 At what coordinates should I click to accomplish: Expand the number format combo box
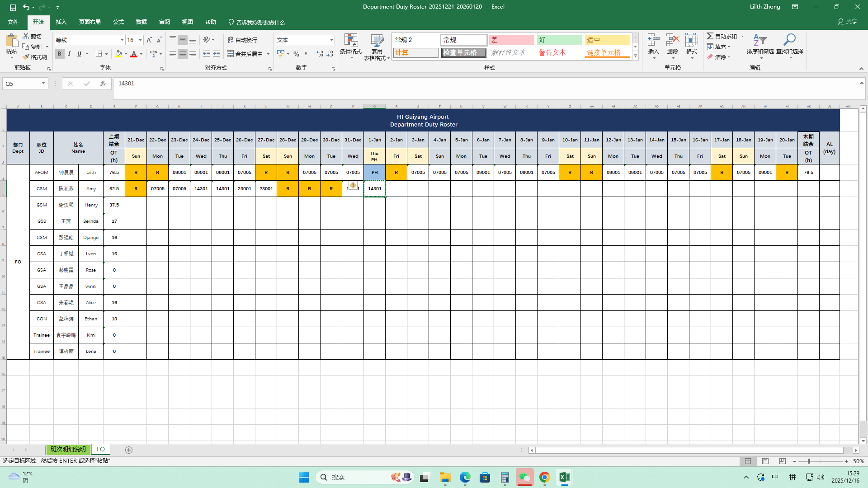pyautogui.click(x=331, y=40)
